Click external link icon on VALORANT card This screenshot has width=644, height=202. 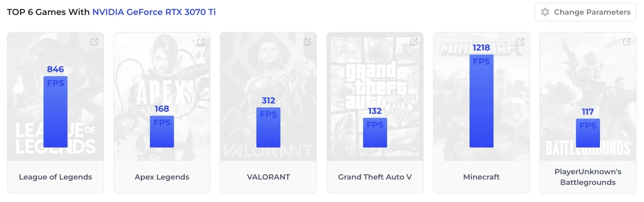(x=307, y=42)
